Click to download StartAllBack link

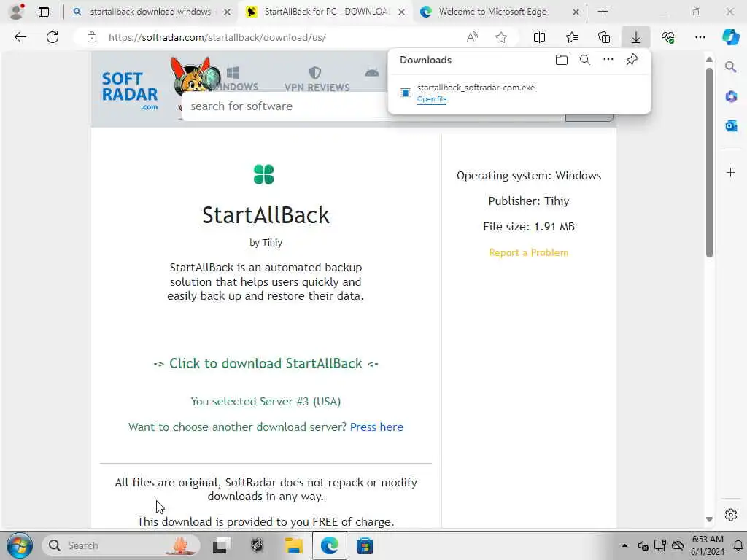point(266,363)
